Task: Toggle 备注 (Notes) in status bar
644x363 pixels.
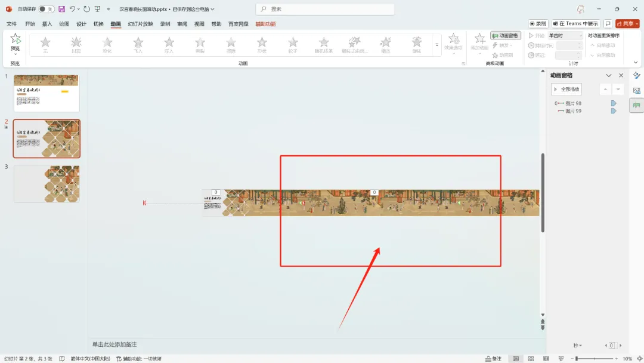Action: [494, 358]
